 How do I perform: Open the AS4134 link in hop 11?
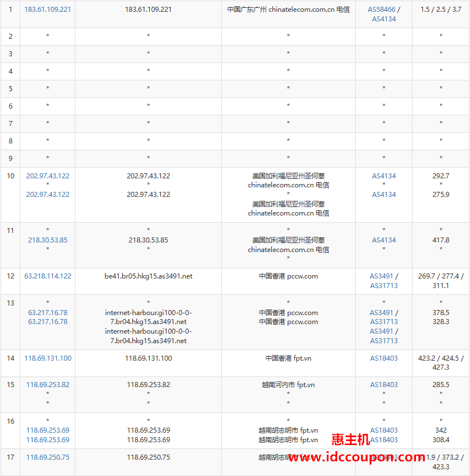point(384,240)
